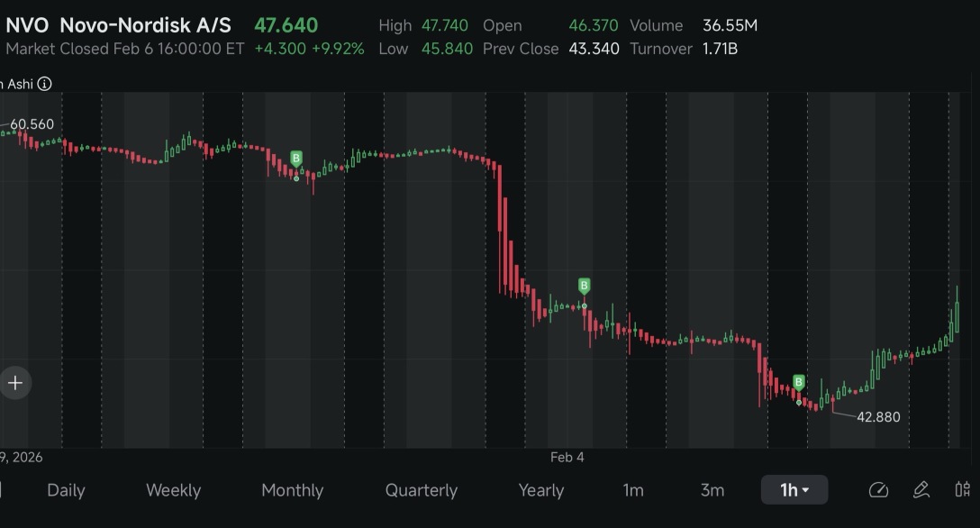980x528 pixels.
Task: Choose the 3m interval
Action: pyautogui.click(x=712, y=490)
